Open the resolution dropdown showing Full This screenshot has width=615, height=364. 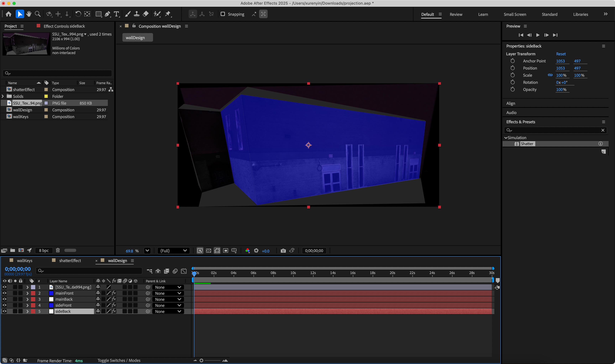point(174,250)
